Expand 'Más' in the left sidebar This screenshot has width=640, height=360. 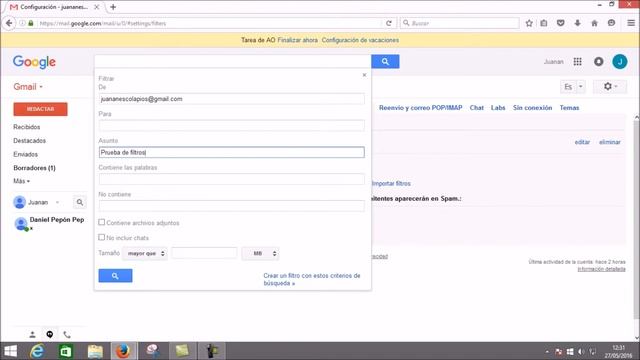[21, 181]
